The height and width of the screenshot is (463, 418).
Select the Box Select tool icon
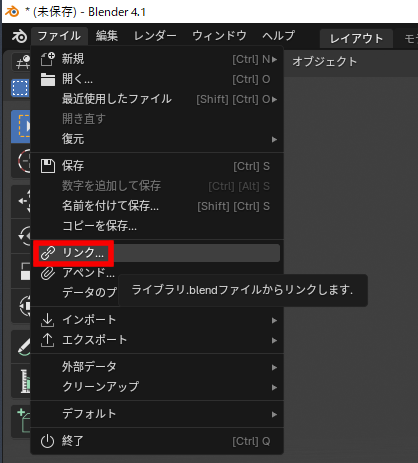tap(20, 127)
